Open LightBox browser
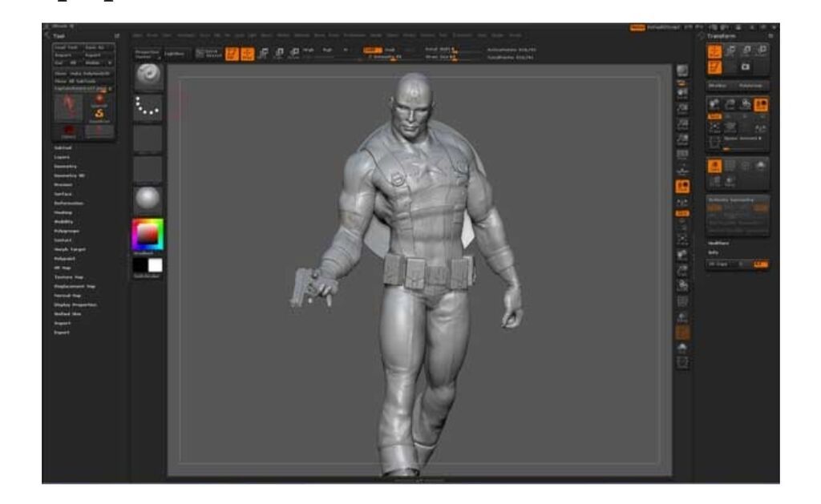Image resolution: width=821 pixels, height=504 pixels. tap(174, 54)
